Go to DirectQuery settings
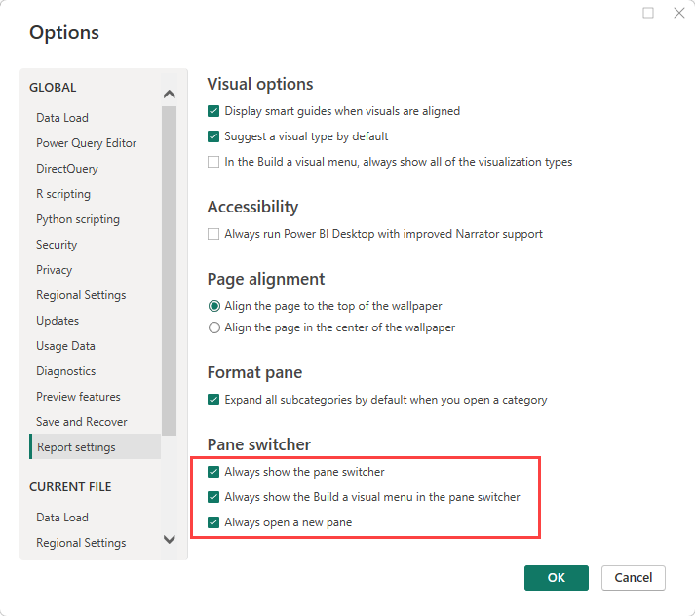The height and width of the screenshot is (616, 695). point(67,169)
